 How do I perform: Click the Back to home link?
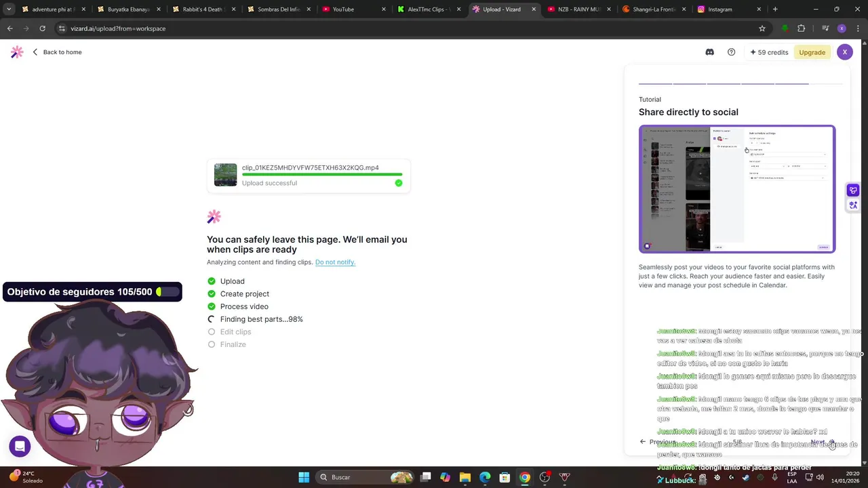(62, 52)
